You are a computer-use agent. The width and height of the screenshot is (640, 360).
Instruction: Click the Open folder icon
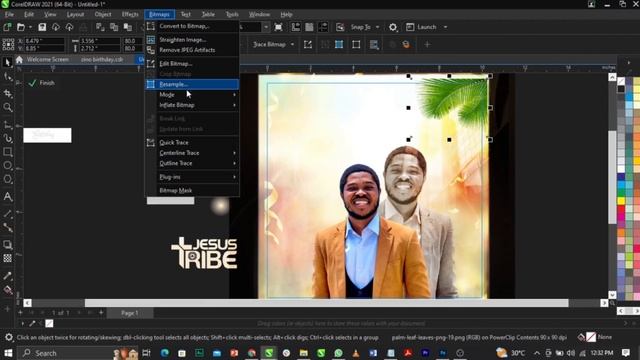click(21, 27)
